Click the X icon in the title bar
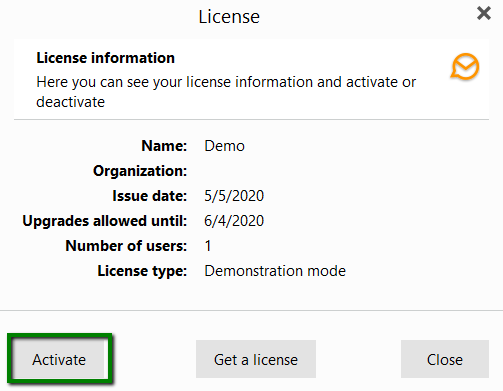503x391 pixels. pos(484,13)
